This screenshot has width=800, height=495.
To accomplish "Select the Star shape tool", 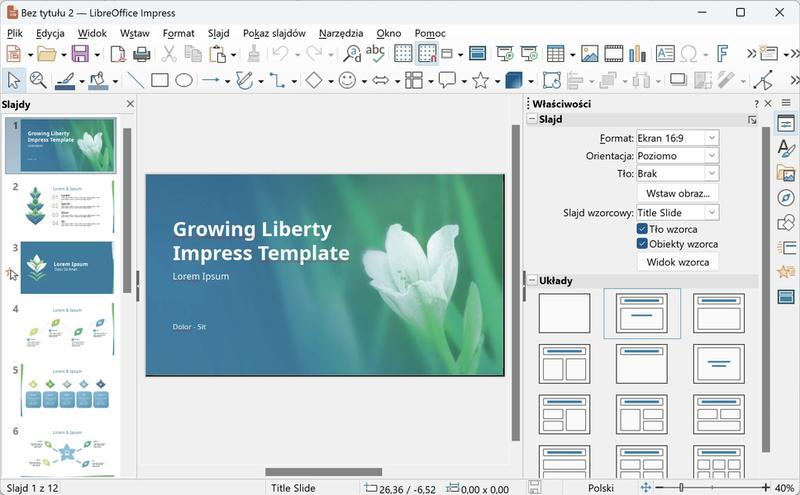I will (480, 80).
